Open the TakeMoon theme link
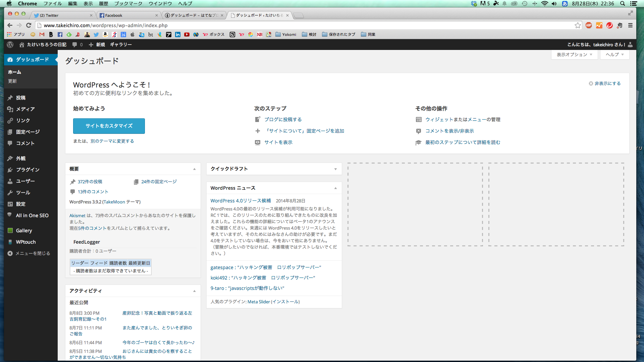The image size is (644, 362). (114, 202)
